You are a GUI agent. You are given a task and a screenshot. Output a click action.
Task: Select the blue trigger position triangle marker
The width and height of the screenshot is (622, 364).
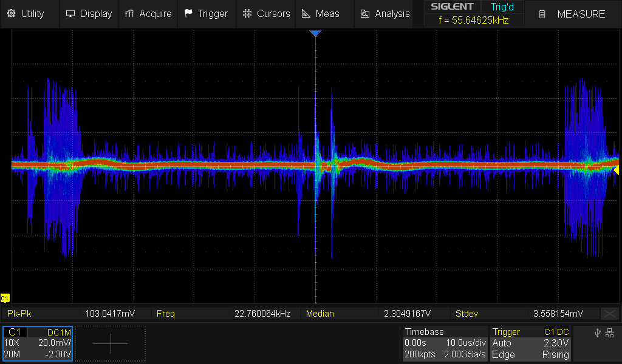point(315,33)
